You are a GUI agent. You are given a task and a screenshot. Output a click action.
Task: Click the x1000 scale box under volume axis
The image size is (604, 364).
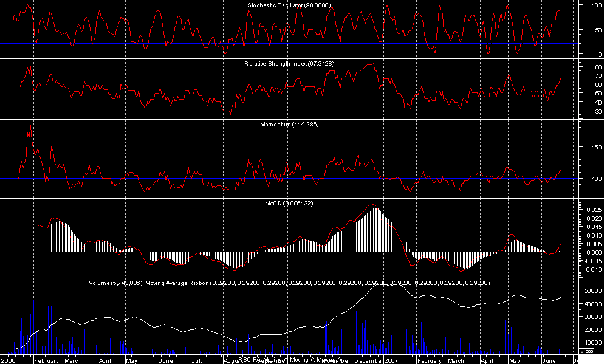587,351
